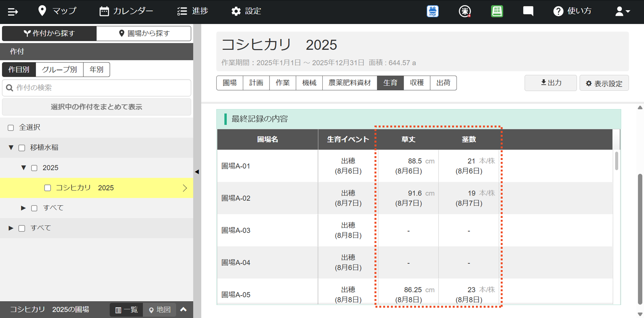The image size is (644, 318).
Task: Click the 茎数 column header
Action: click(469, 139)
